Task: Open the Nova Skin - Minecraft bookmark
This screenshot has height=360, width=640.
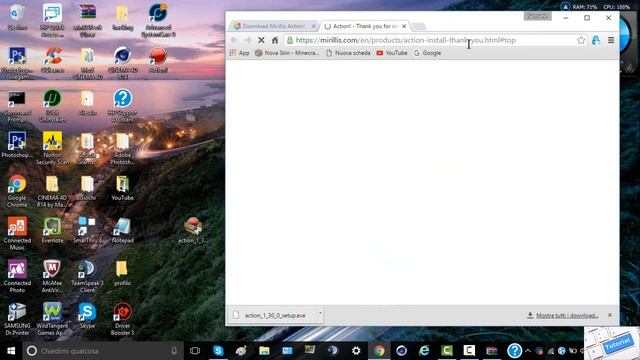Action: tap(287, 53)
